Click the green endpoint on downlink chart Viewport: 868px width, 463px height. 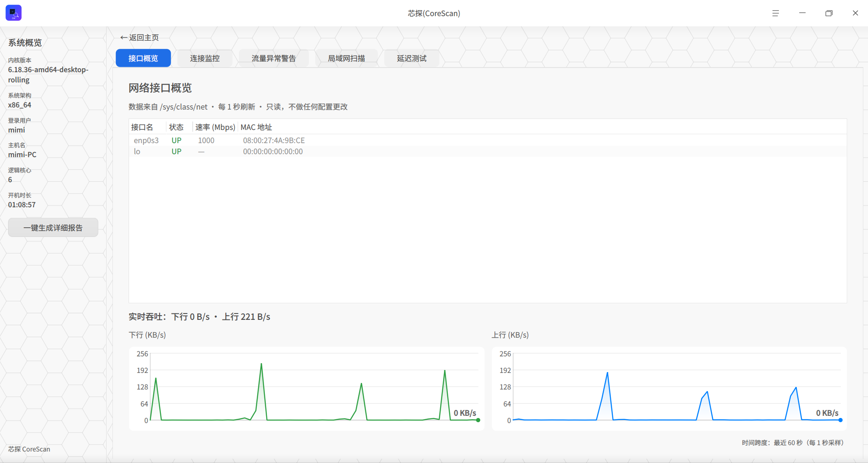tap(478, 420)
